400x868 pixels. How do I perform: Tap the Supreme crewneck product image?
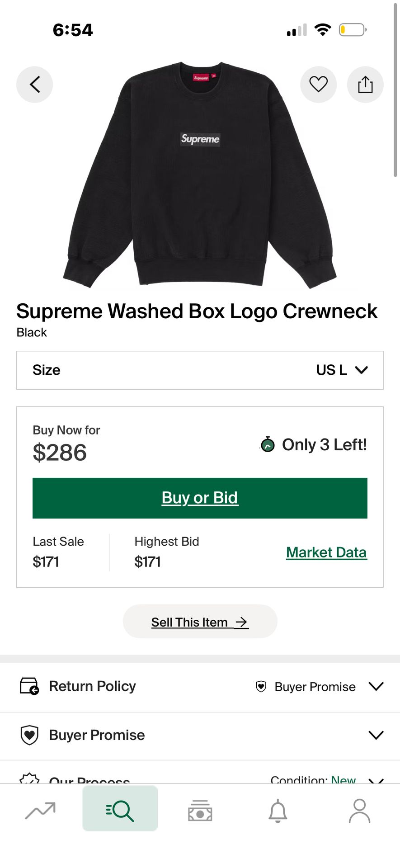(x=200, y=175)
